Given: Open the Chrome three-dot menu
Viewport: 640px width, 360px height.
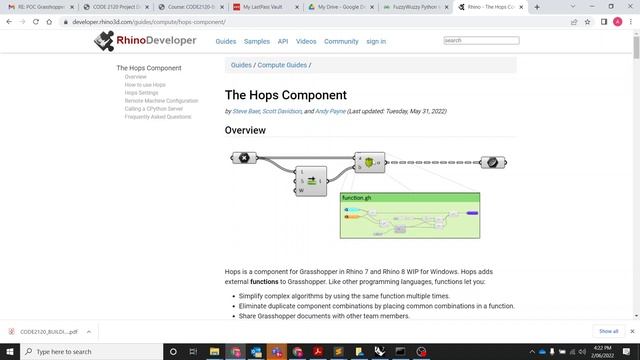Looking at the screenshot, I should (631, 22).
